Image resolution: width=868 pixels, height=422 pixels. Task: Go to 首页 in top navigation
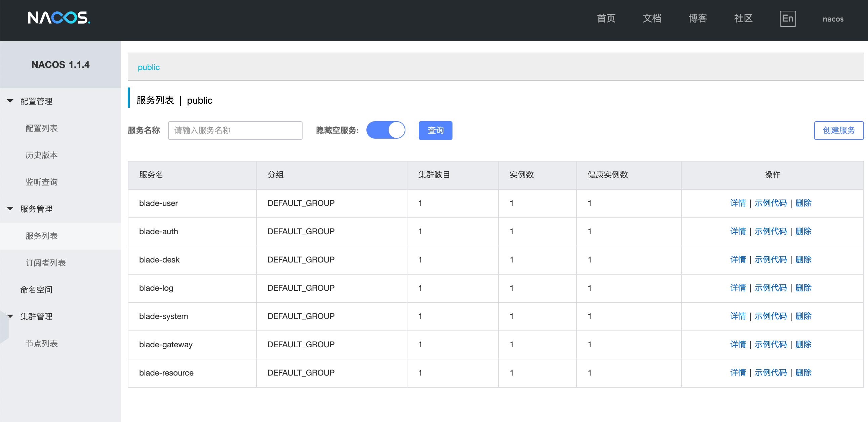606,18
